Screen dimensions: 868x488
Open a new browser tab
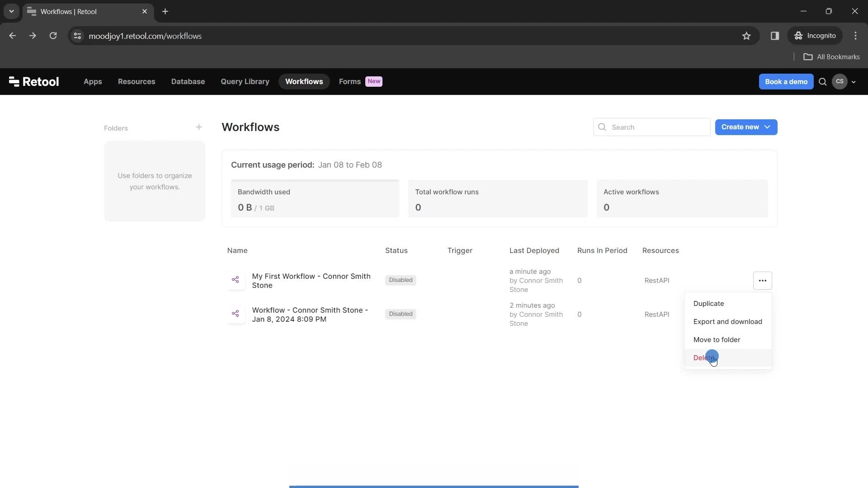point(165,11)
